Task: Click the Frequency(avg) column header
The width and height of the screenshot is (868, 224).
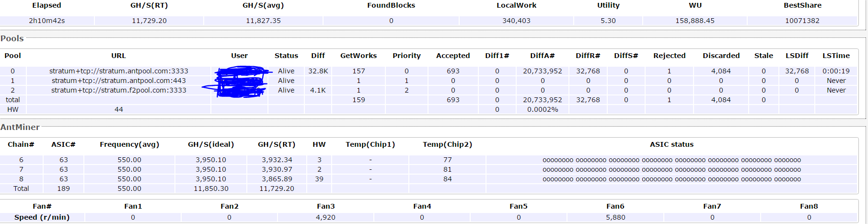Action: [129, 144]
